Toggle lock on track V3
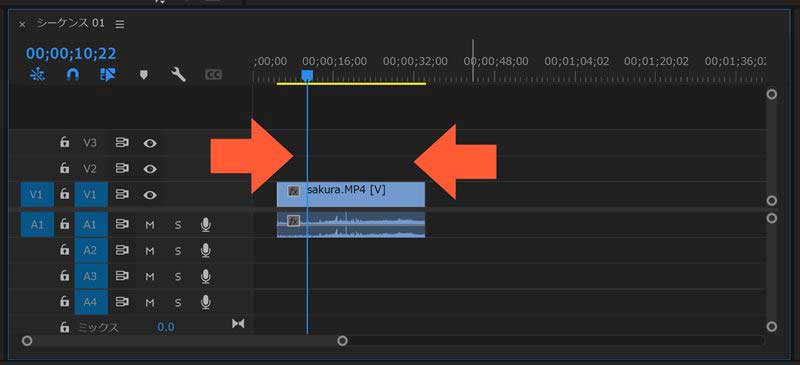The image size is (800, 365). pos(64,142)
